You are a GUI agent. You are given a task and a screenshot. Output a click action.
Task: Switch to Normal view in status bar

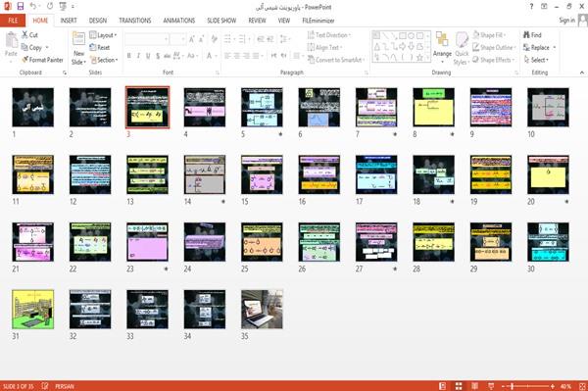tap(443, 386)
